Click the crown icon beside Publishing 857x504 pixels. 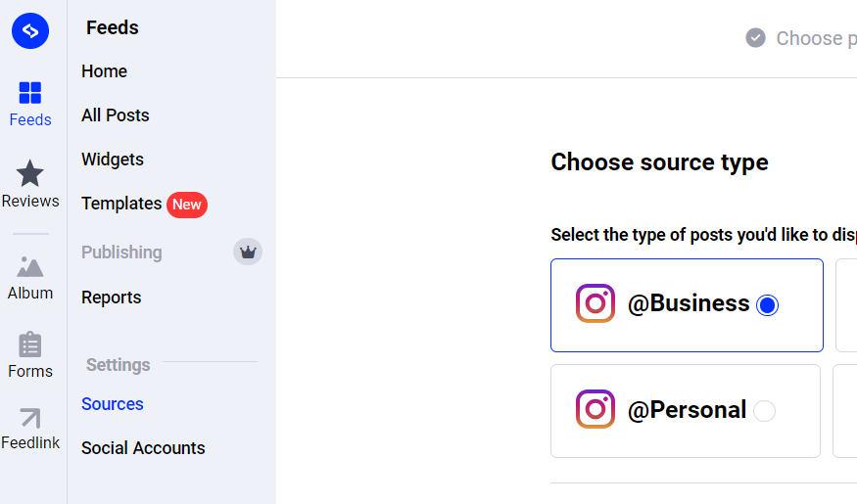pos(248,252)
